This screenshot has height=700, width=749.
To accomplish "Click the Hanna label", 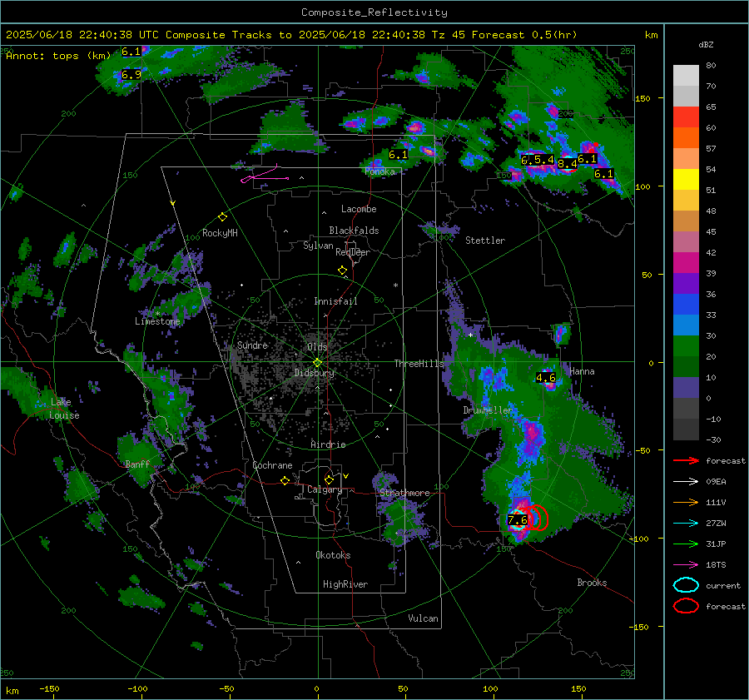I will pos(582,371).
